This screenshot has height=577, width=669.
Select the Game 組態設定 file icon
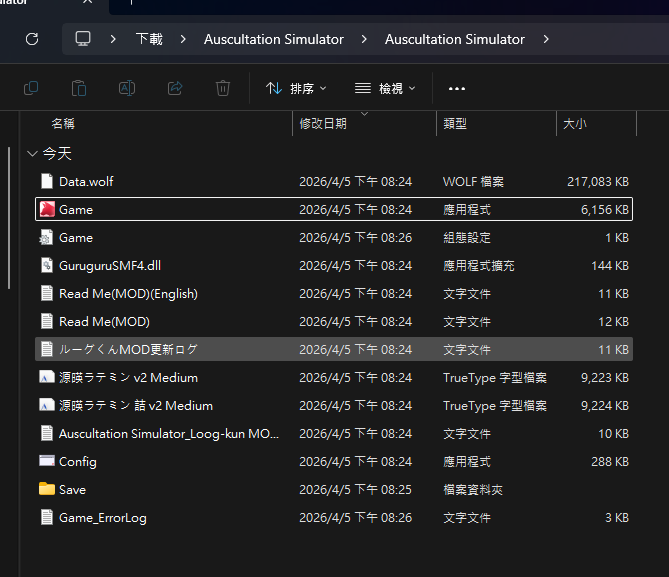pyautogui.click(x=47, y=237)
